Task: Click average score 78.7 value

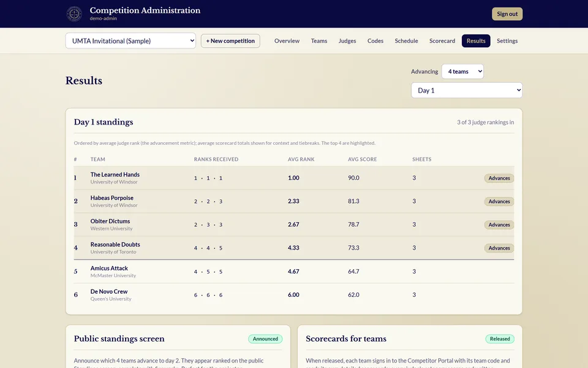Action: 353,224
